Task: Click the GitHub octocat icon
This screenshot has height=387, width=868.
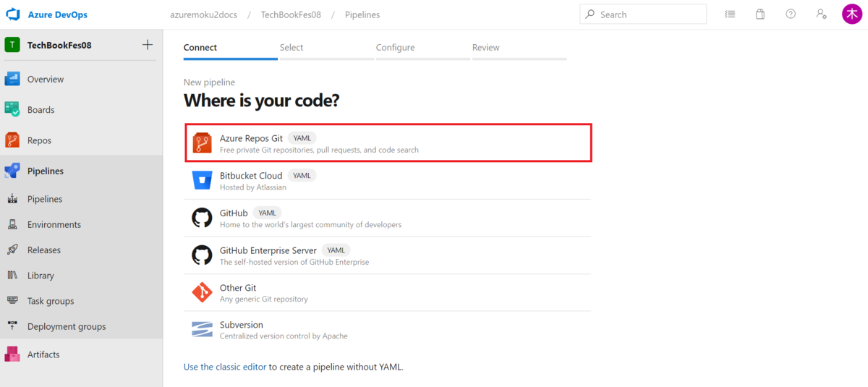Action: tap(202, 218)
